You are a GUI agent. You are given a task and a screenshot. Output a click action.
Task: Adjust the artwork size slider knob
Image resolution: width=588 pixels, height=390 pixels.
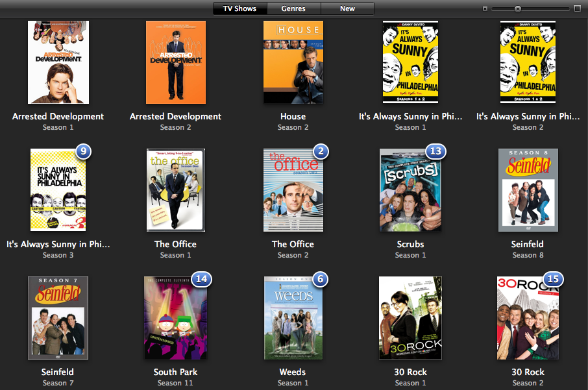click(x=518, y=8)
